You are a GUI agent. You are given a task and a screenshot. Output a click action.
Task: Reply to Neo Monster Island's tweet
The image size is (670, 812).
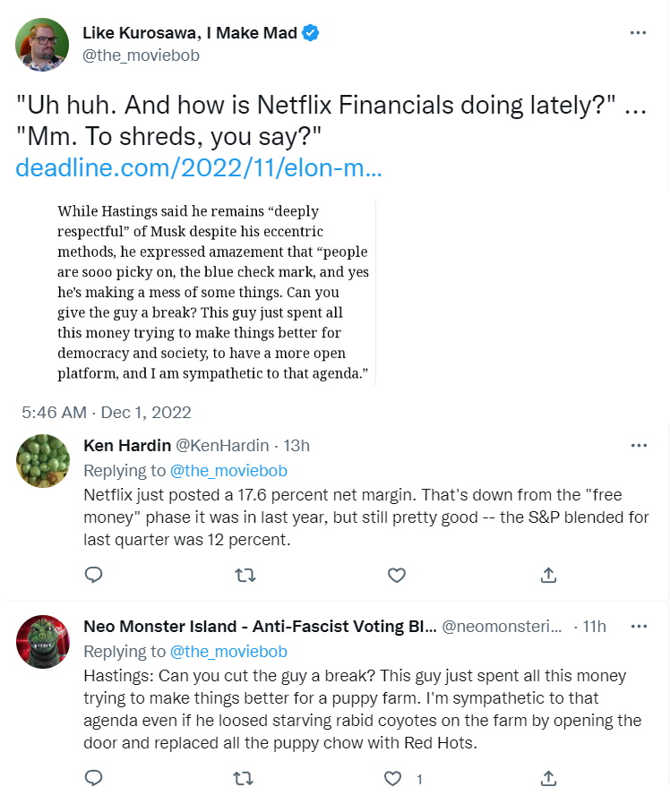tap(93, 778)
